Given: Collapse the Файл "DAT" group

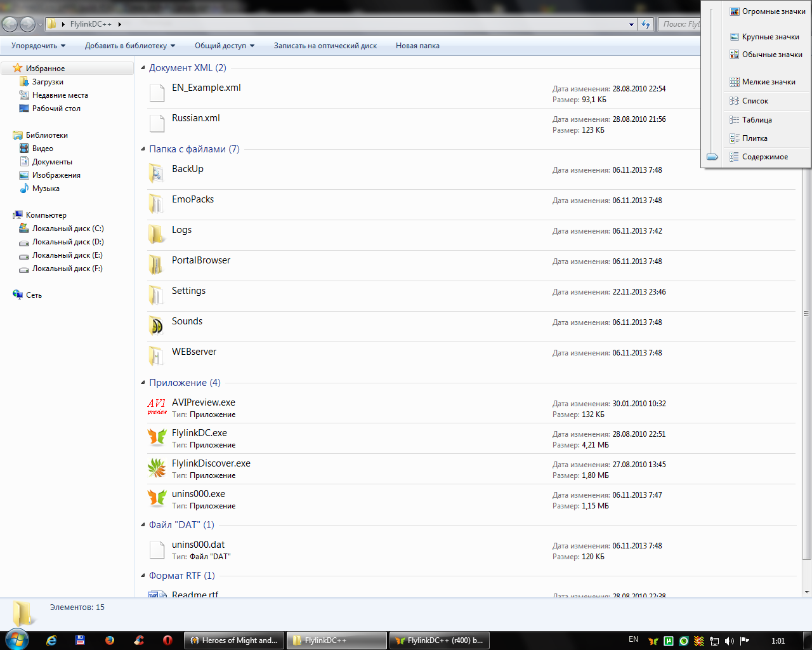Looking at the screenshot, I should [143, 525].
